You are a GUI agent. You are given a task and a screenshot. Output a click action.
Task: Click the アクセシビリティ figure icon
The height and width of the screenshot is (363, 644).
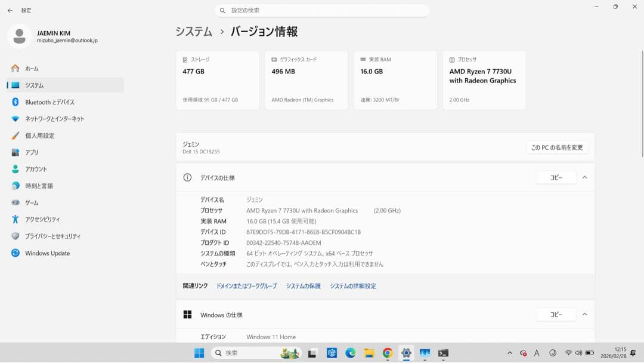pyautogui.click(x=15, y=220)
